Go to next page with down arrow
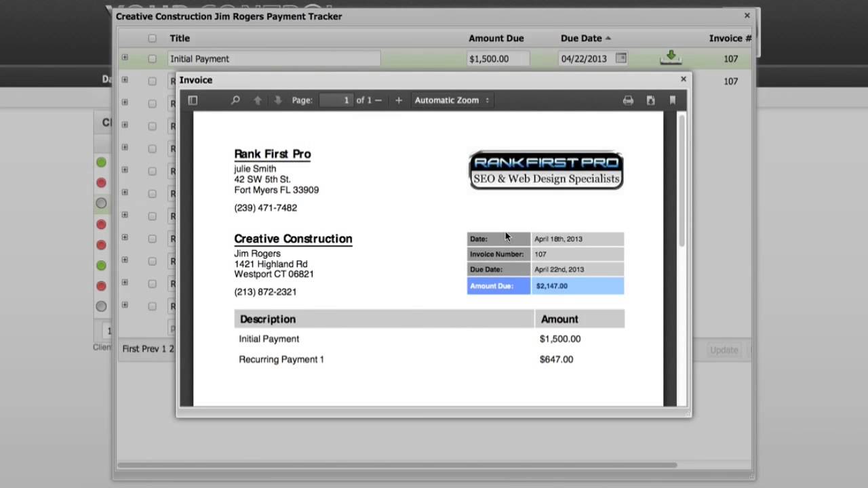 point(278,100)
